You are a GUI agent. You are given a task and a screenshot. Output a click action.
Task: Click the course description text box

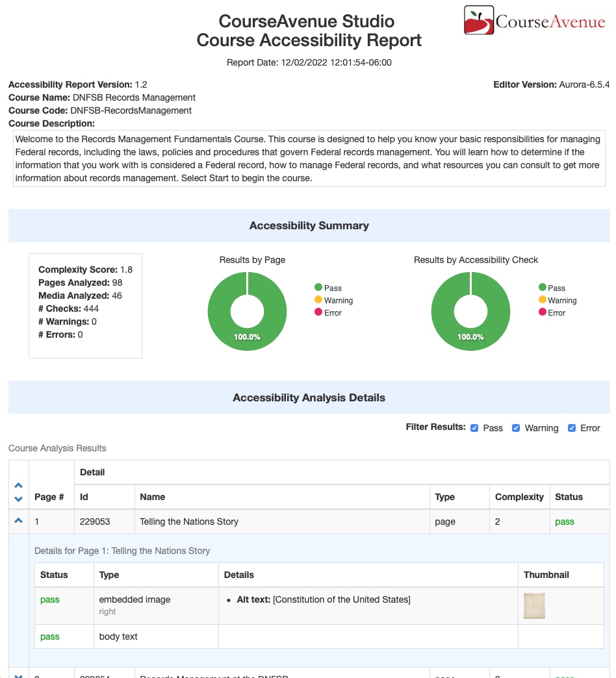309,158
